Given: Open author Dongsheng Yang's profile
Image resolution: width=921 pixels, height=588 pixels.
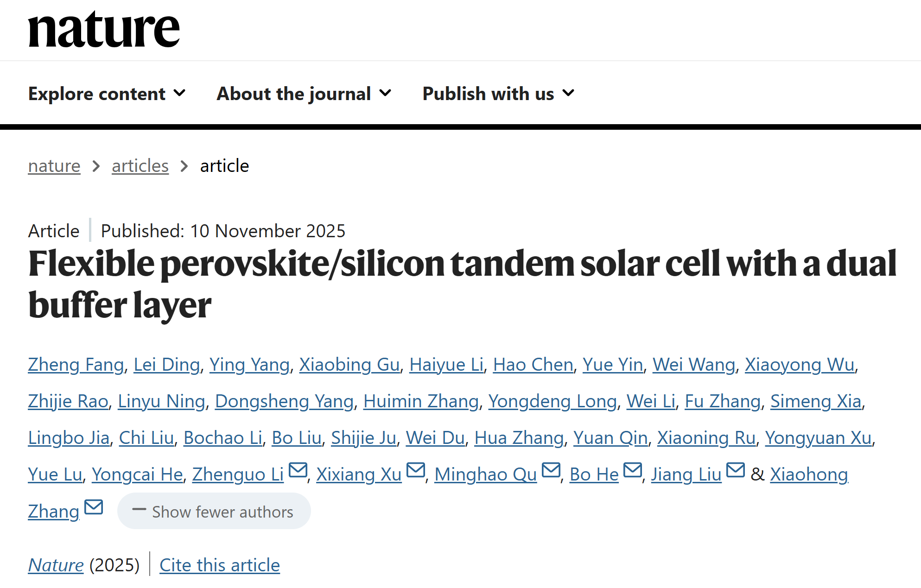Looking at the screenshot, I should tap(284, 401).
